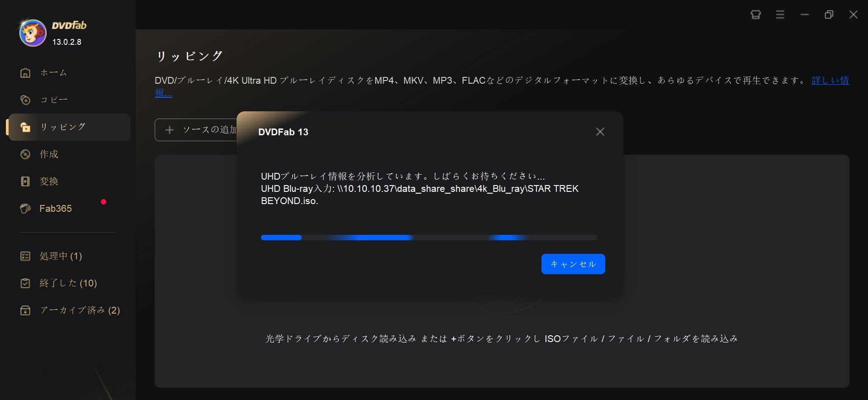Click the DVDFab 13 dialog title

click(283, 132)
